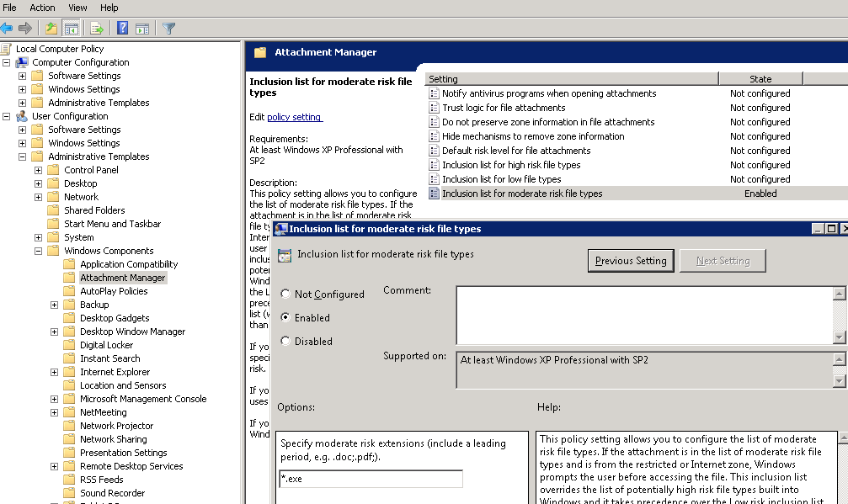Click the Filter funnel toolbar icon
848x504 pixels.
(x=169, y=29)
